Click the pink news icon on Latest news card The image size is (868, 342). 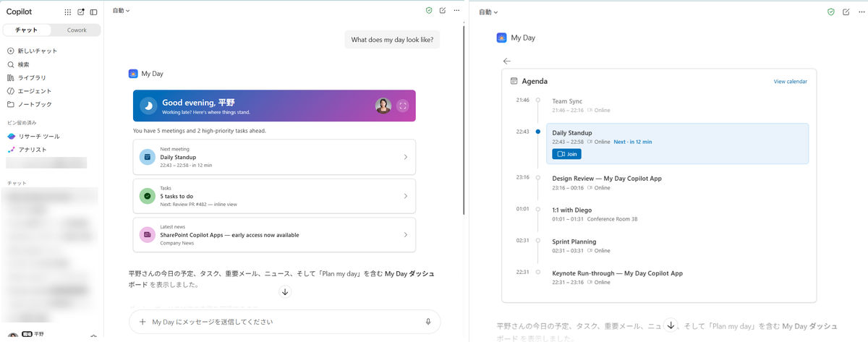point(147,235)
